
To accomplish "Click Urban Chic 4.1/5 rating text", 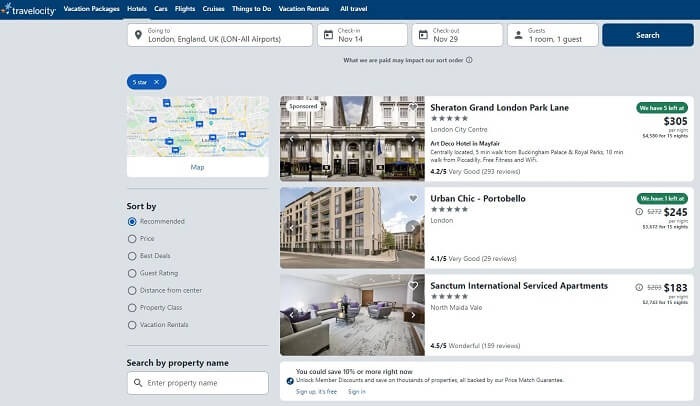I will [473, 259].
